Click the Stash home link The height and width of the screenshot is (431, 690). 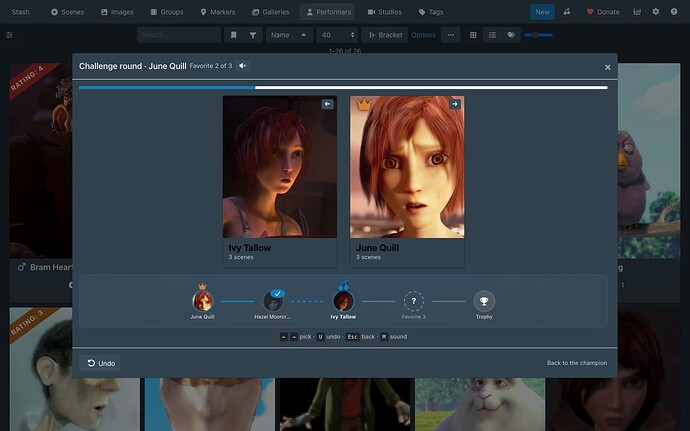(20, 12)
